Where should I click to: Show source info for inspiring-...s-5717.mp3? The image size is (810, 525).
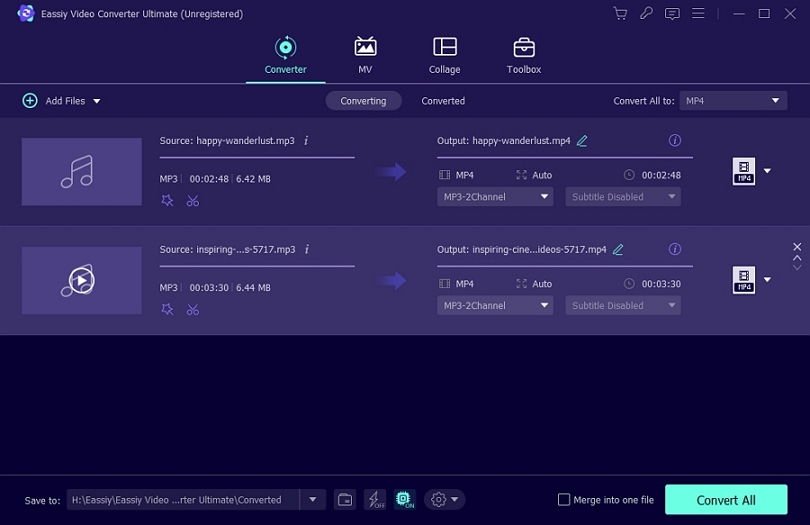point(307,249)
